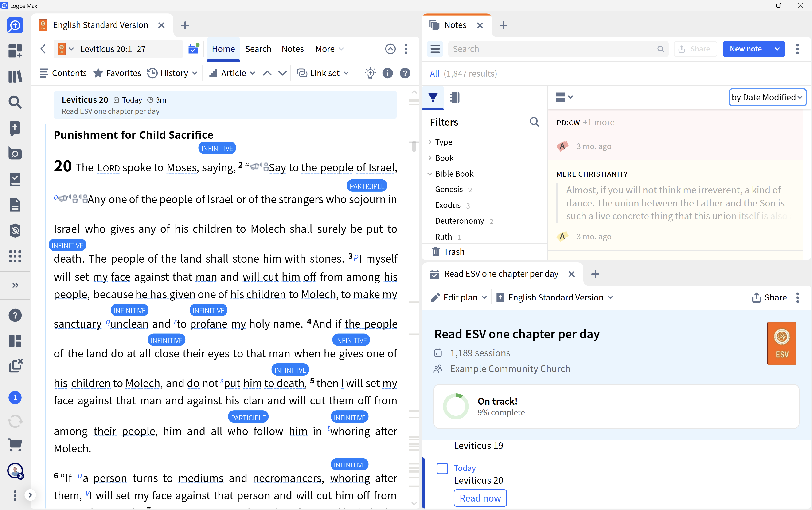Go to next article with the down arrow
812x510 pixels.
[282, 73]
